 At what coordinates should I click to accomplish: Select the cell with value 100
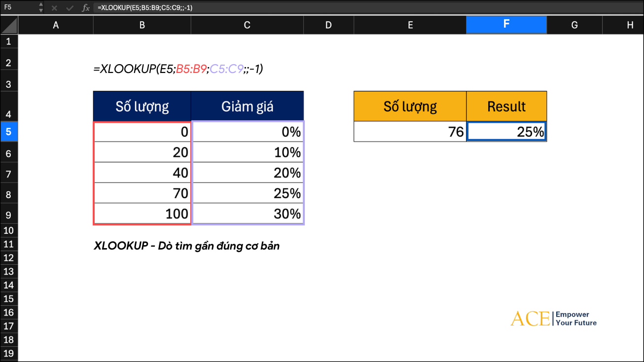tap(142, 214)
